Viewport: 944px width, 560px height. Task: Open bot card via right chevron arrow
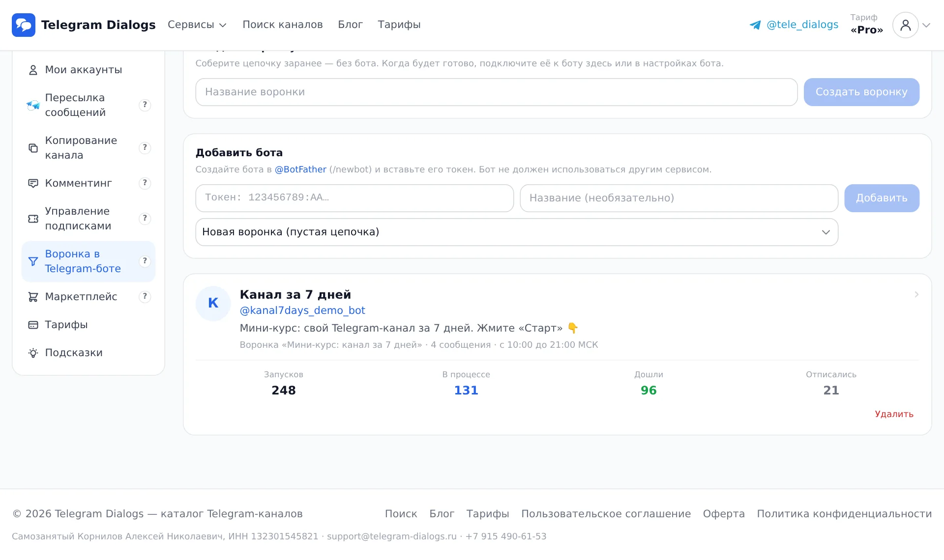coord(916,294)
